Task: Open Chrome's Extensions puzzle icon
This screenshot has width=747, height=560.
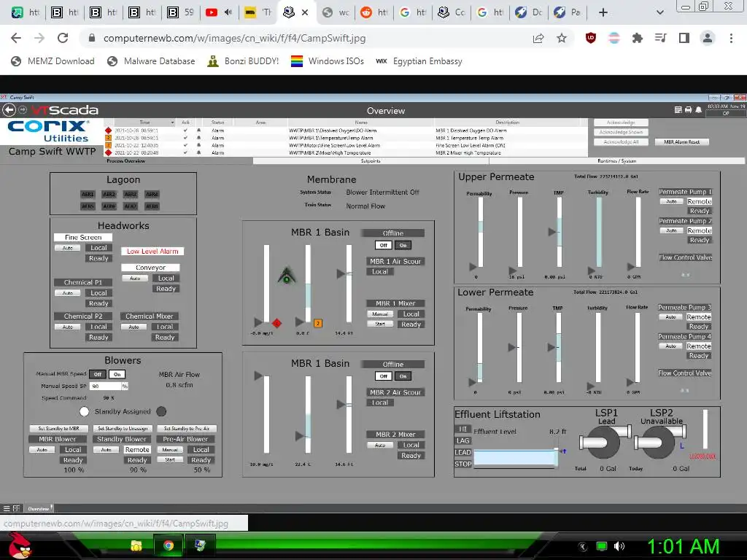Action: pyautogui.click(x=638, y=38)
